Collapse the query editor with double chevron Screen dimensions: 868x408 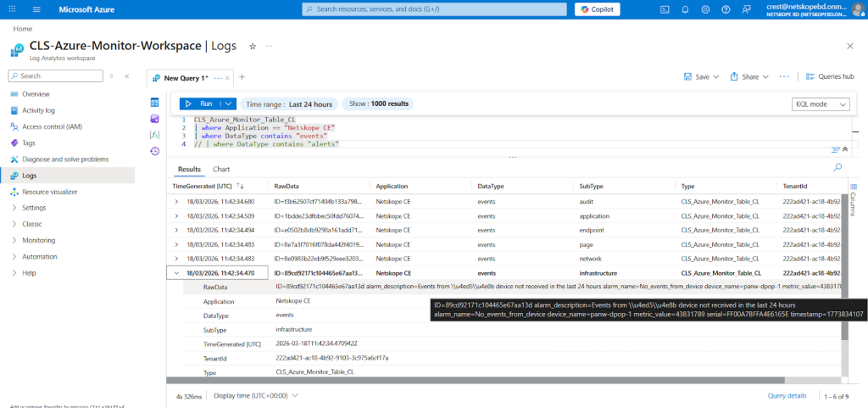coord(845,149)
